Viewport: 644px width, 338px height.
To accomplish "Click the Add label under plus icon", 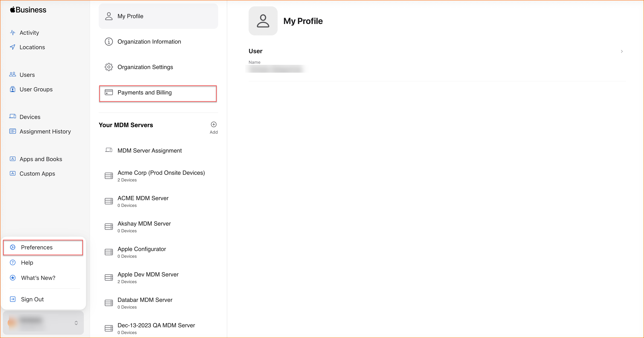I will pos(214,132).
